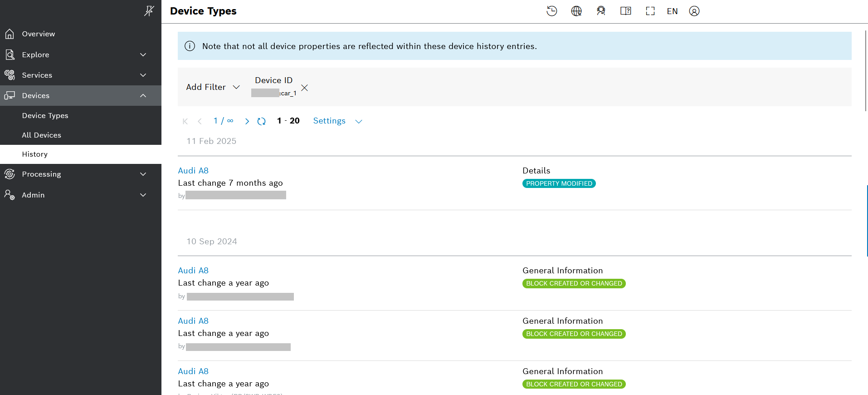Select Device Types in sidebar

[45, 115]
